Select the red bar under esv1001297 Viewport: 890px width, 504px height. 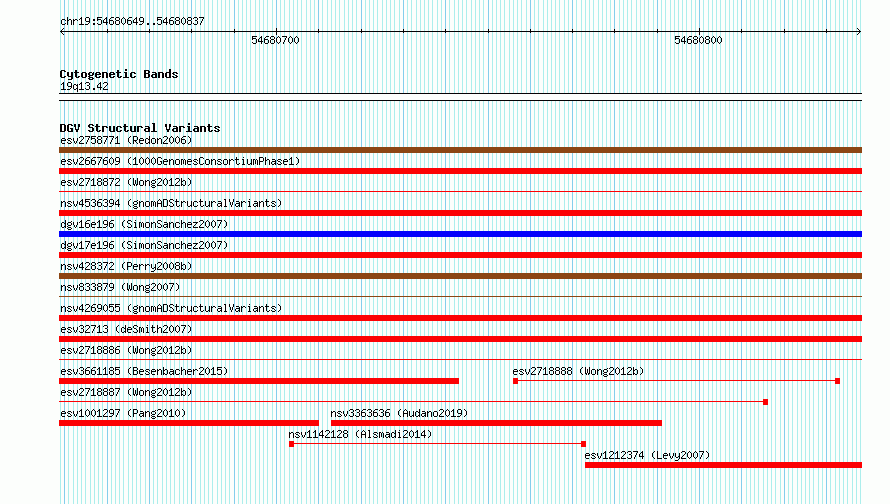point(189,423)
